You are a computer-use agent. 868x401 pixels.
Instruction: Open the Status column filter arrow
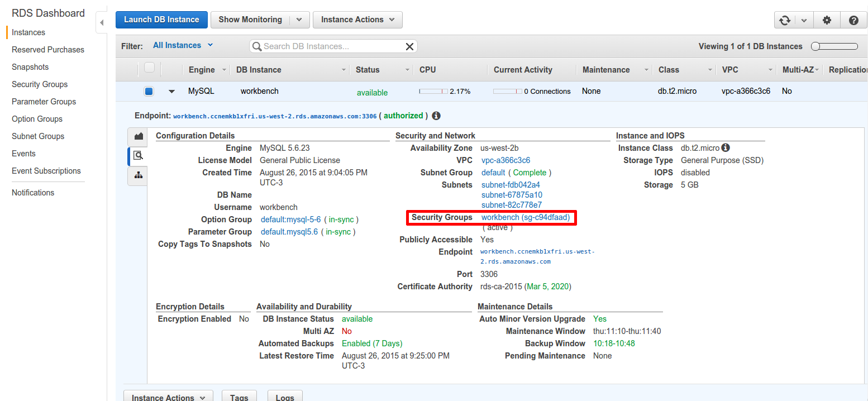[x=408, y=70]
